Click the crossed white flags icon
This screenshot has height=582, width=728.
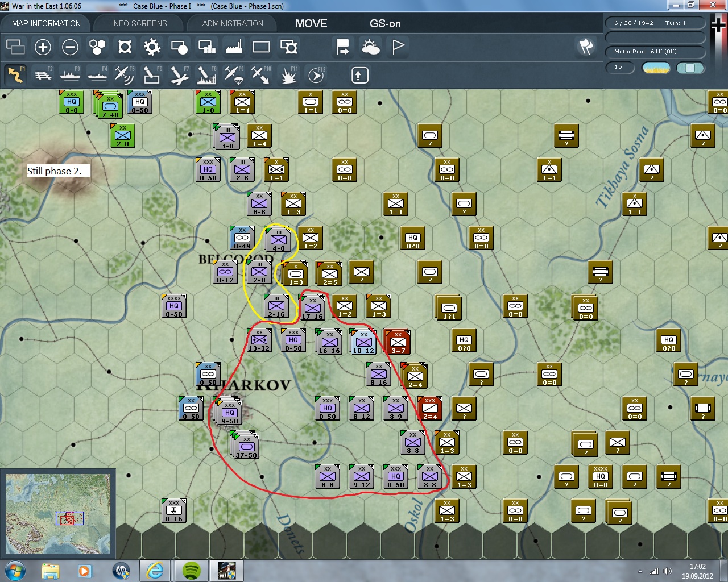coord(586,47)
